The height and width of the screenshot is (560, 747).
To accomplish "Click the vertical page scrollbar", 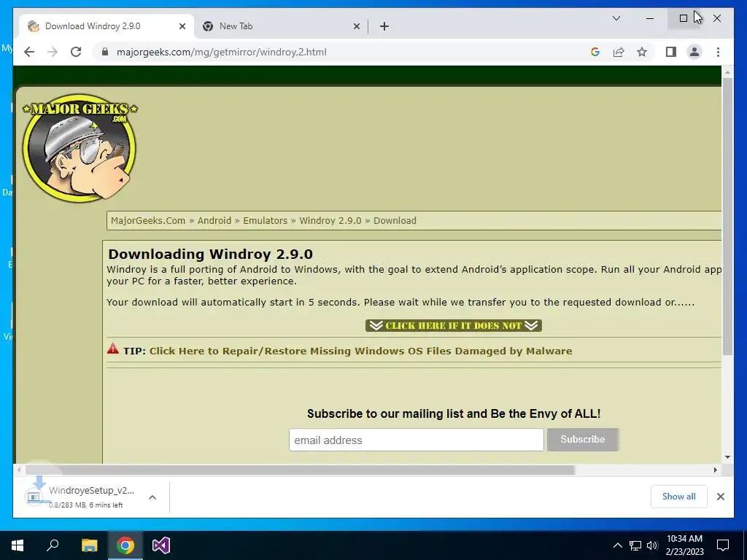I will 727,217.
